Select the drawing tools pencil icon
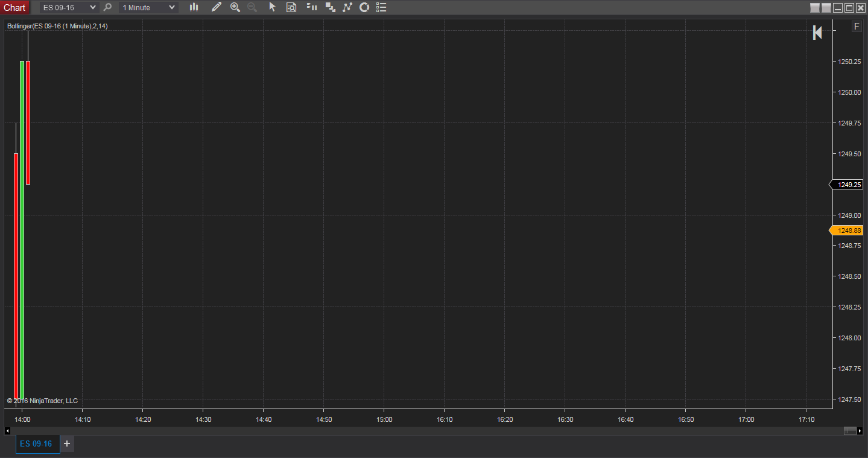The height and width of the screenshot is (458, 868). pyautogui.click(x=217, y=7)
